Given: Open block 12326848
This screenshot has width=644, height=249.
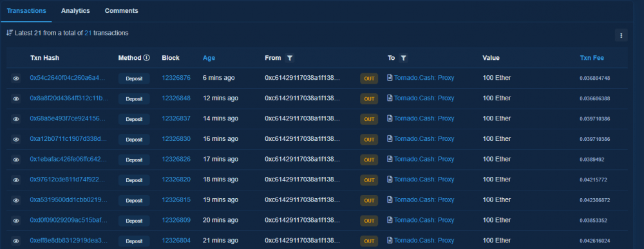Looking at the screenshot, I should point(176,98).
